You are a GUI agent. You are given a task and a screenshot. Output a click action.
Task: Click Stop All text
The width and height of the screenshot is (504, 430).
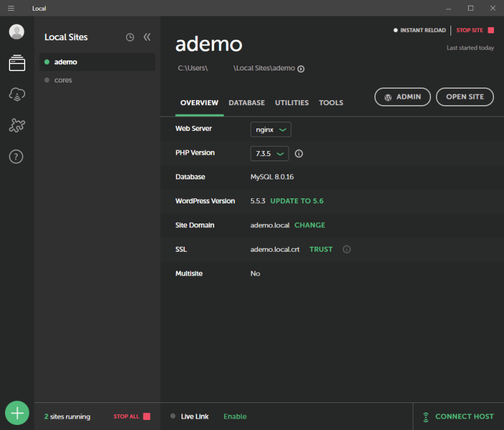click(127, 417)
